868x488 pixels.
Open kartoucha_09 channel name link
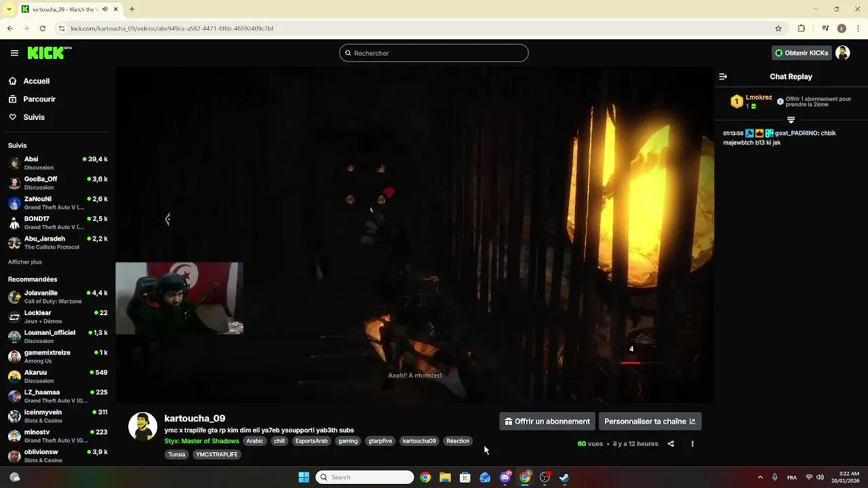[195, 418]
